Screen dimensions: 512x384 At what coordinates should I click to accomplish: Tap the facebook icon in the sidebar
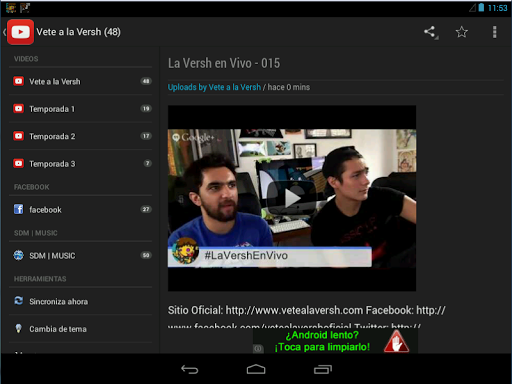[x=18, y=209]
